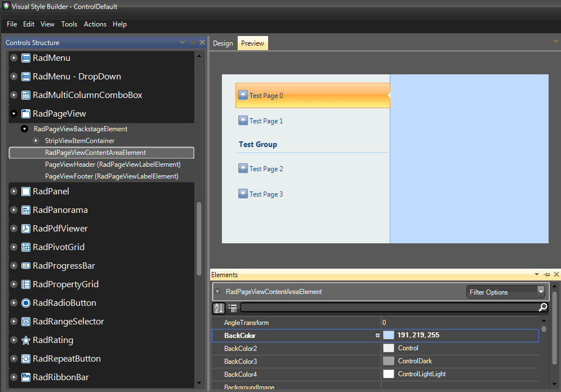Click the BackColor color swatch showing 191, 219, 255
The image size is (561, 392).
[x=389, y=335]
